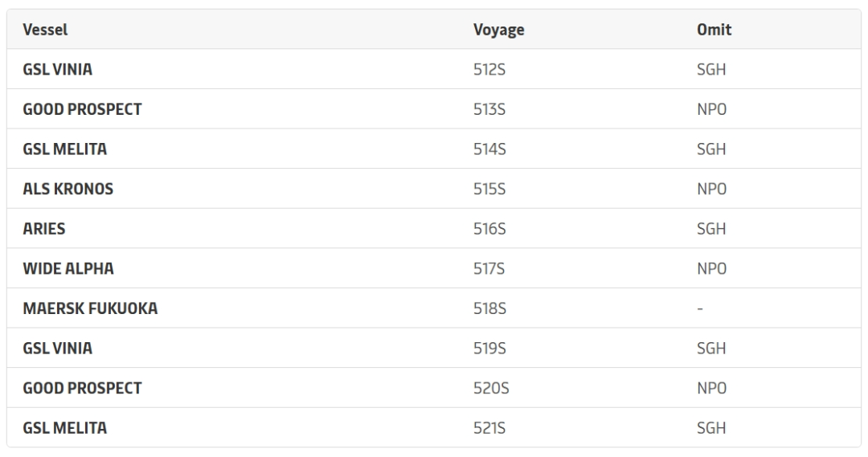Click voyage number 521S
The height and width of the screenshot is (457, 868).
click(489, 428)
